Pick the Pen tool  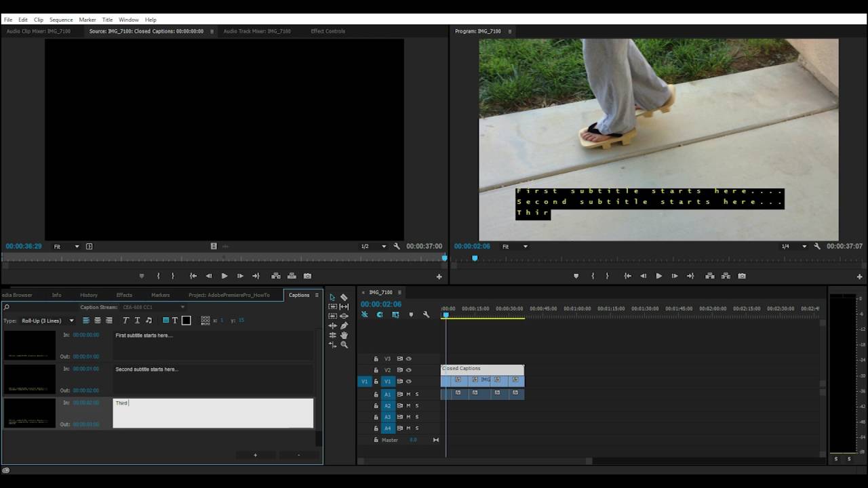(344, 325)
